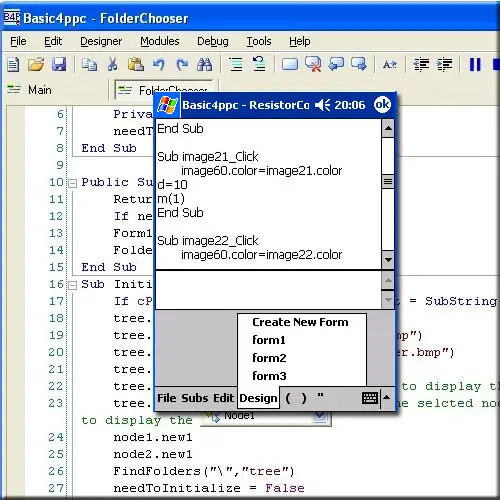
Task: Click line 'Sub image22_Click'
Action: (x=208, y=241)
